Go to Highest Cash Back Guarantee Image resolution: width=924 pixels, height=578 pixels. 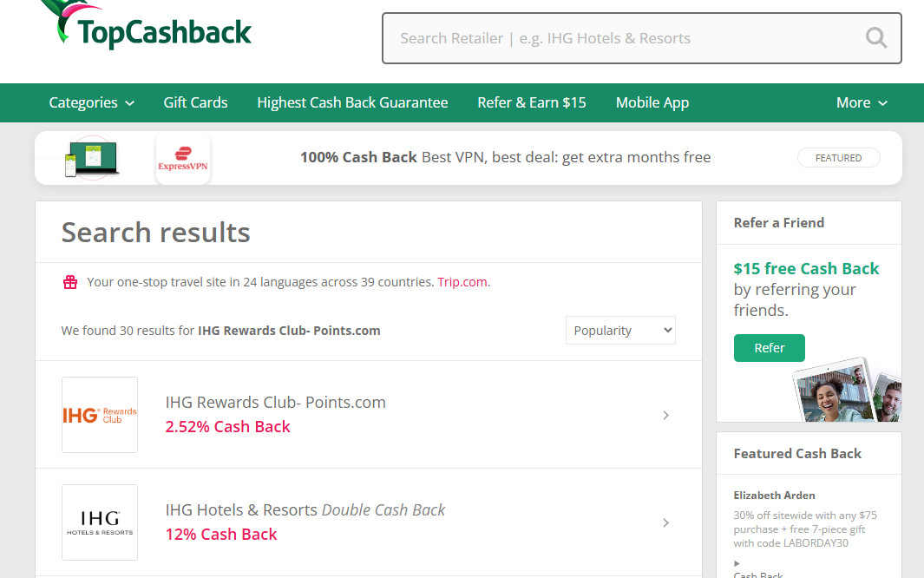point(352,102)
